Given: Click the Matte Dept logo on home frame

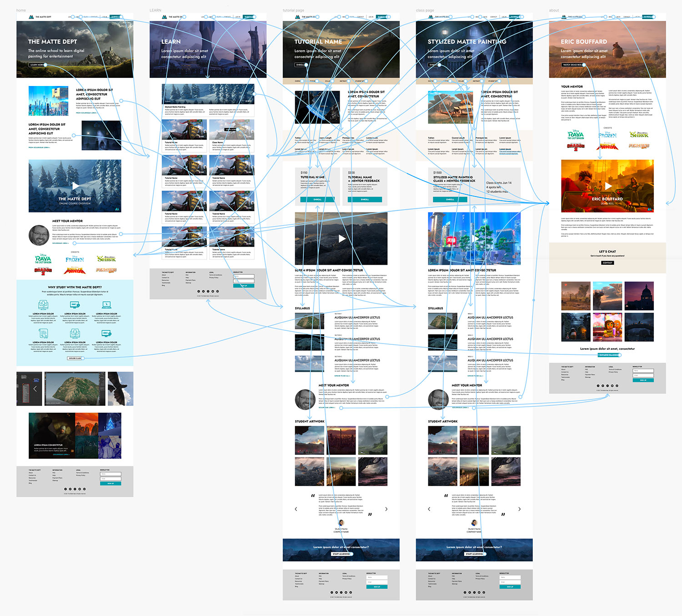Looking at the screenshot, I should 31,17.
